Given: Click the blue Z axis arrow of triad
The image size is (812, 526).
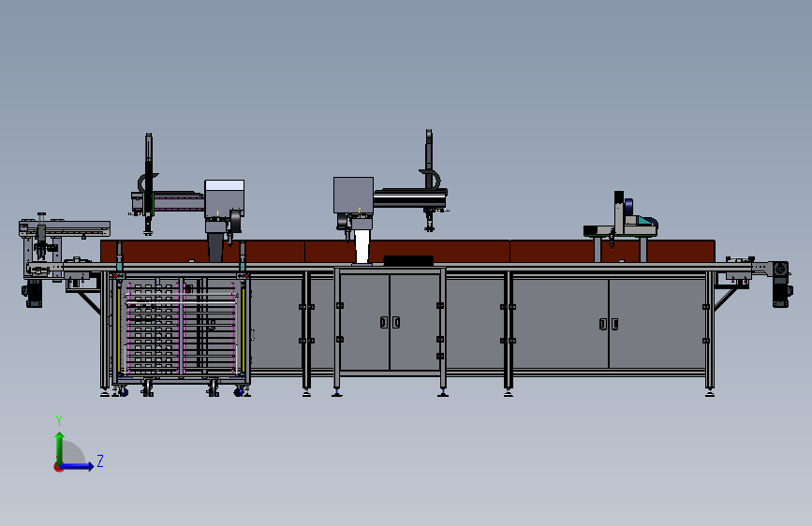Looking at the screenshot, I should coord(78,466).
